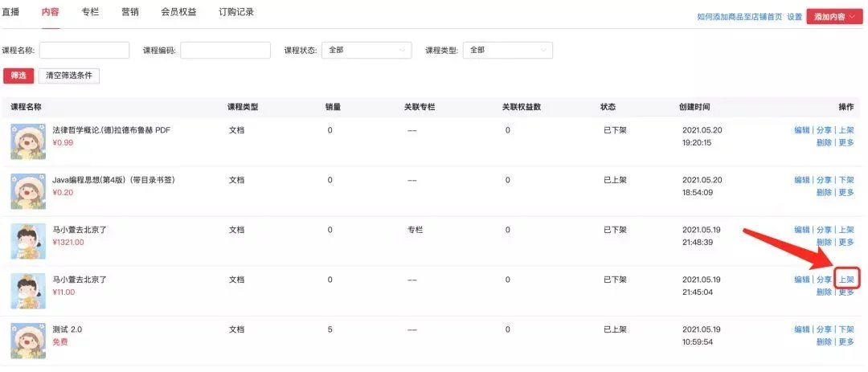Click 编辑 for the Java编程思想 course

click(801, 180)
